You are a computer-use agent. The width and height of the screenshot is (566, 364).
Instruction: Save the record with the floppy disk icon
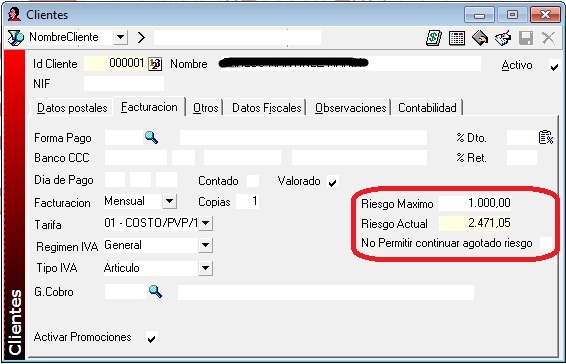526,38
